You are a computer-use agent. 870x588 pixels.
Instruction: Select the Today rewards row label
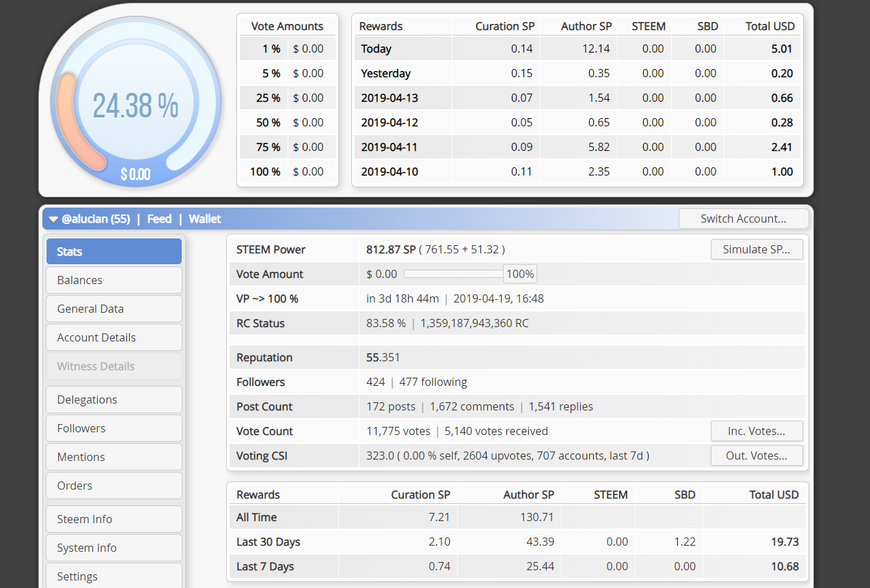pos(376,48)
